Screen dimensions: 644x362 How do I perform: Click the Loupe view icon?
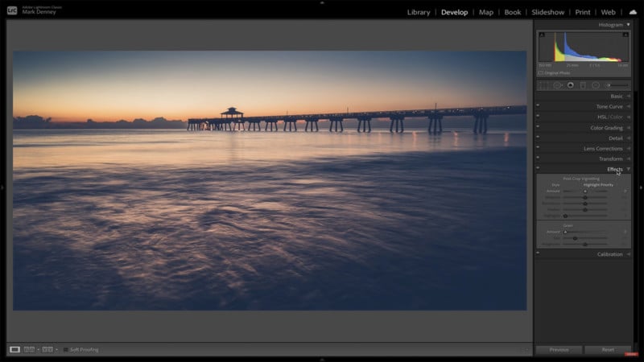point(14,349)
